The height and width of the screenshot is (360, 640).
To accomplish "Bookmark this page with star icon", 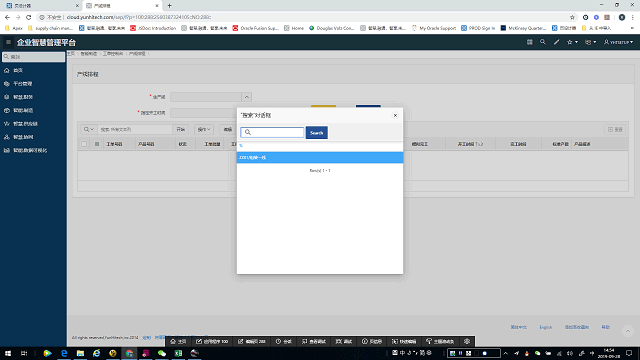I will [572, 17].
